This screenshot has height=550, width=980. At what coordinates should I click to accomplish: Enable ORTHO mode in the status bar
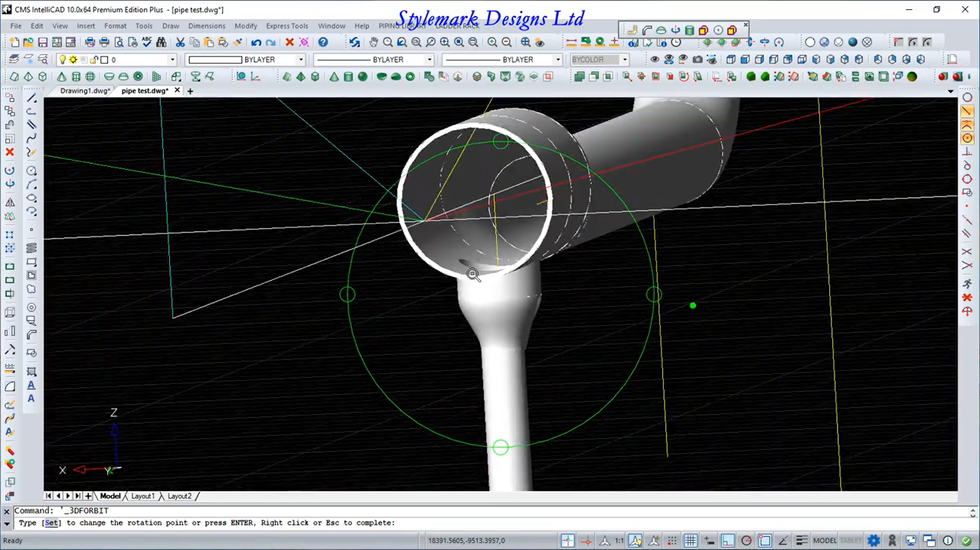(708, 541)
